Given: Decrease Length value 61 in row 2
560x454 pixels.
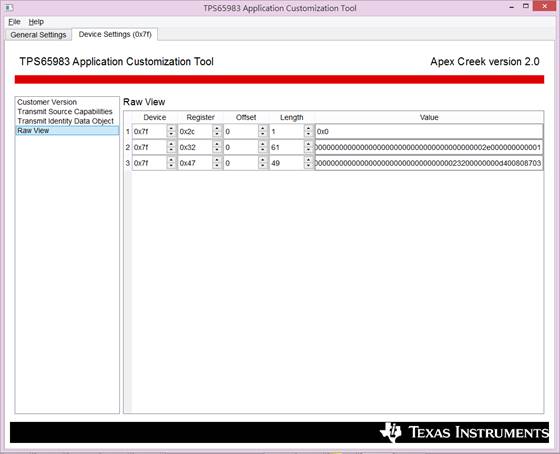Looking at the screenshot, I should pyautogui.click(x=309, y=150).
